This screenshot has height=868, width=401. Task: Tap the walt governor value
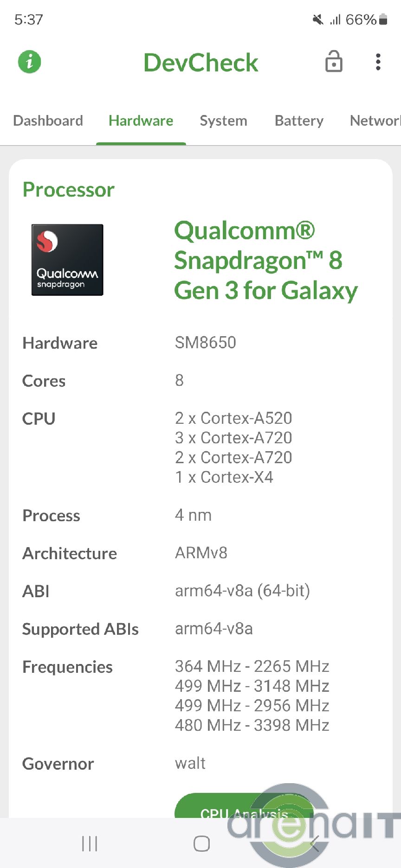tap(190, 763)
